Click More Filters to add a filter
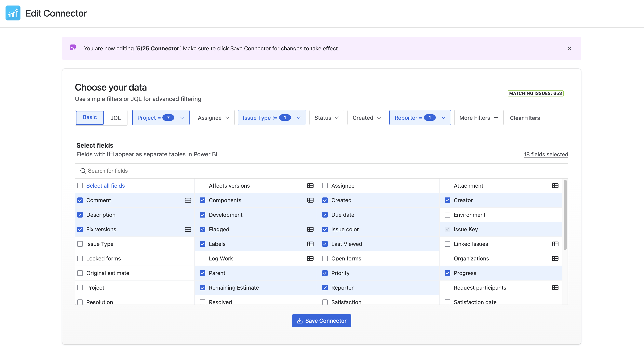This screenshot has width=644, height=352. click(x=479, y=118)
